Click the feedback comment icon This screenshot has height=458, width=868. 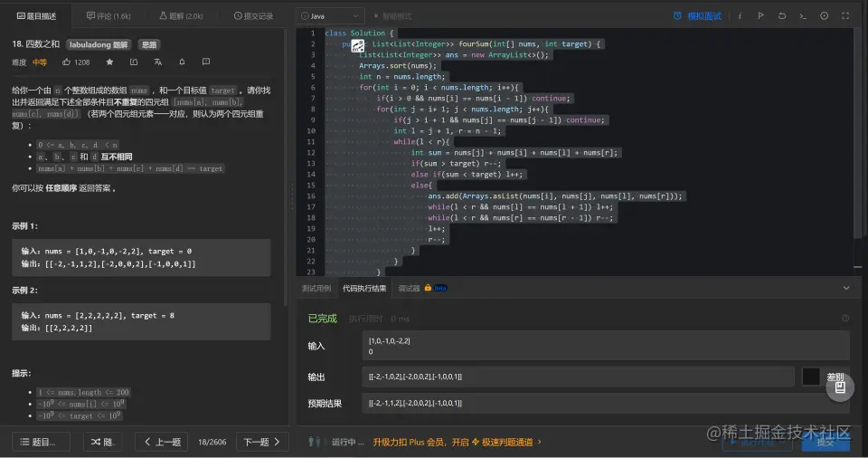(206, 62)
